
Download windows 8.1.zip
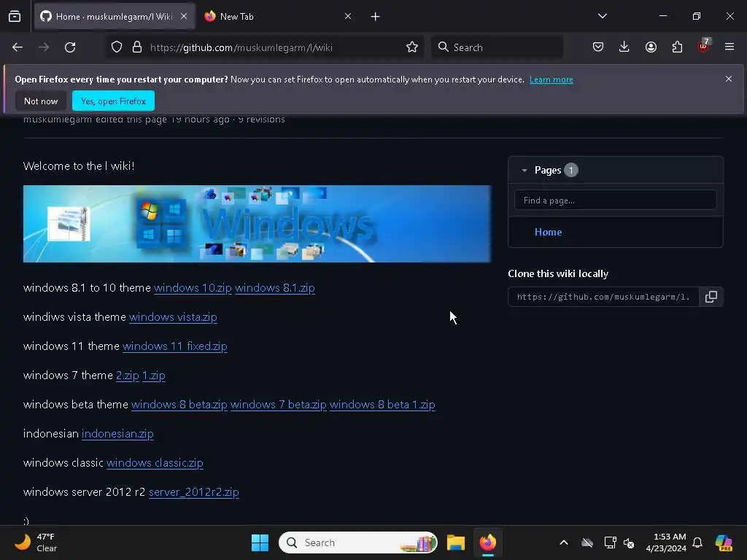tap(275, 288)
